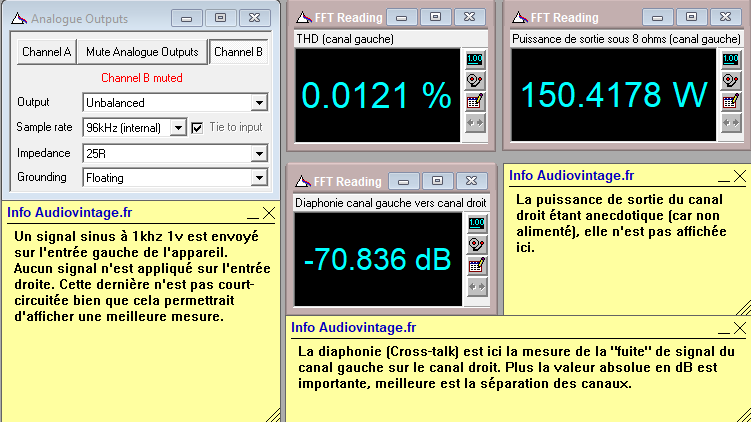Viewport: 751px width, 422px height.
Task: Click the Puissance FFT Reading window title icon
Action: [520, 18]
